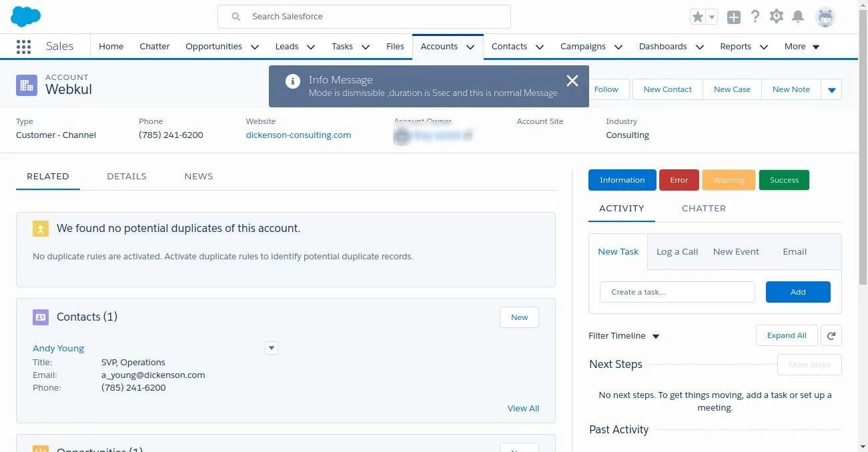Viewport: 868px width, 452px height.
Task: Click the info icon in the toast
Action: (292, 81)
